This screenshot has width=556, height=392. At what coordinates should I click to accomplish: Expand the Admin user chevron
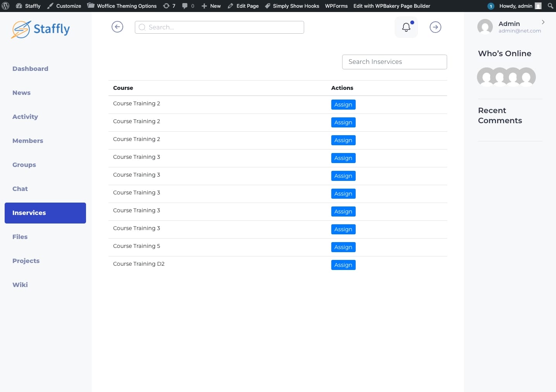tap(543, 22)
